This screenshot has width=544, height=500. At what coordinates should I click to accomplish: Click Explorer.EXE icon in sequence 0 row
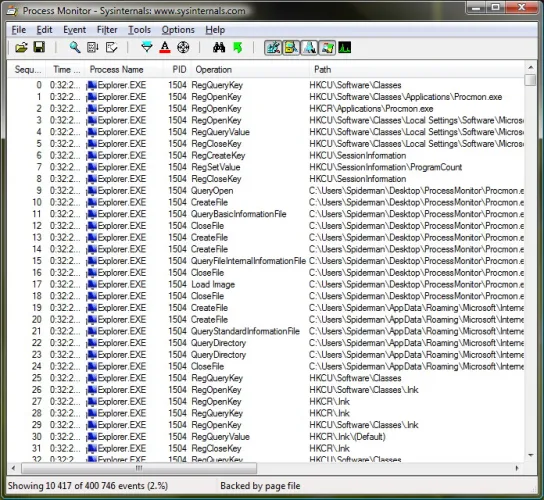[92, 85]
